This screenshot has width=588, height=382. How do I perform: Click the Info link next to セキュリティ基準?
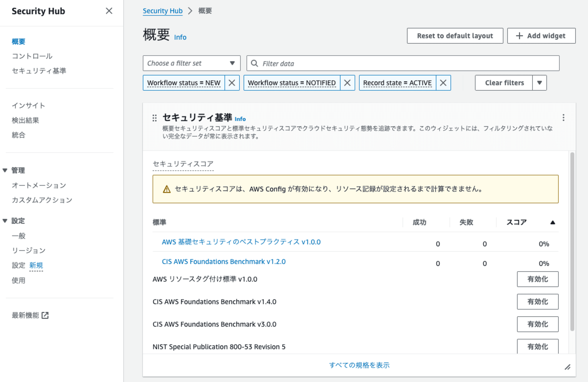pos(240,119)
